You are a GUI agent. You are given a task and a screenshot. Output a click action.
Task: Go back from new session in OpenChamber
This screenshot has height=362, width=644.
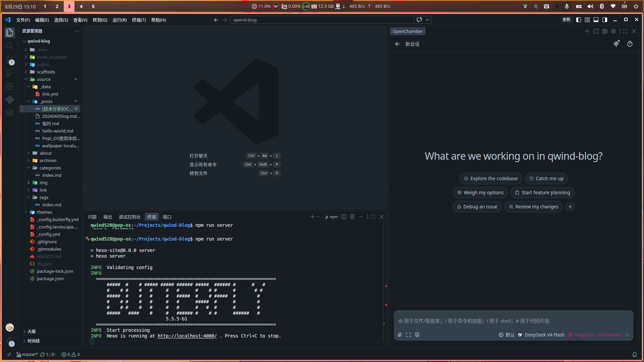click(397, 44)
